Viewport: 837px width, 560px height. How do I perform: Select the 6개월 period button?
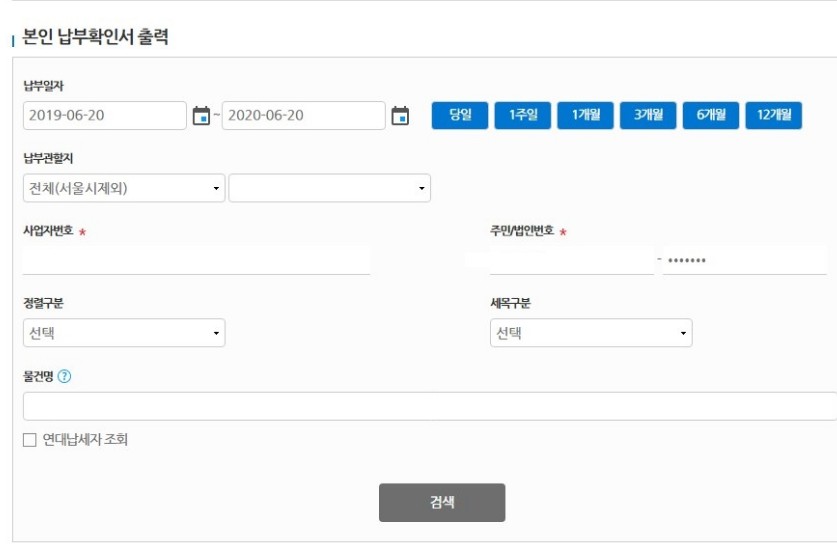711,115
